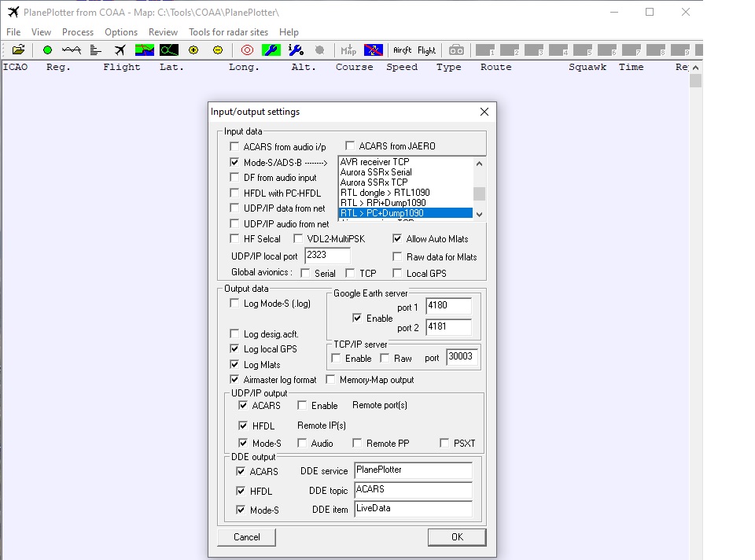Open the Options menu

point(121,31)
